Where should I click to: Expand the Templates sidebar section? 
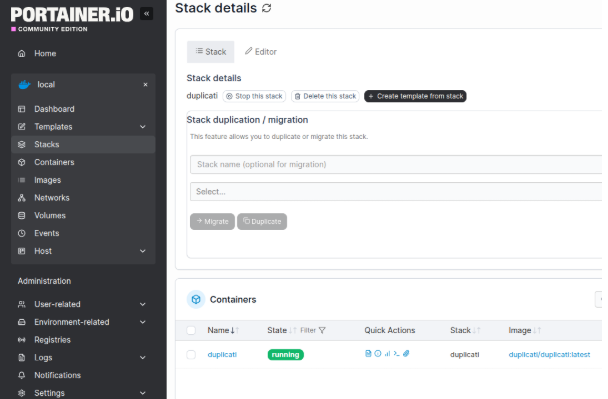tap(143, 127)
